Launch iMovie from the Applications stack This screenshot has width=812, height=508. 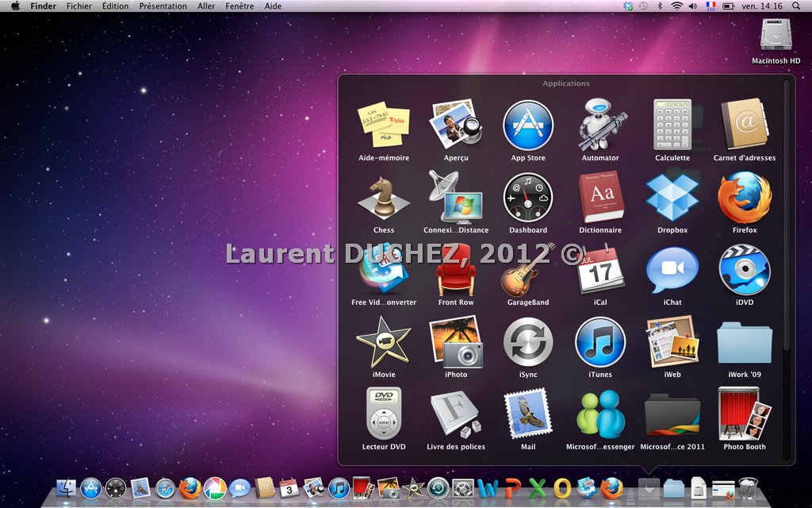[x=384, y=343]
